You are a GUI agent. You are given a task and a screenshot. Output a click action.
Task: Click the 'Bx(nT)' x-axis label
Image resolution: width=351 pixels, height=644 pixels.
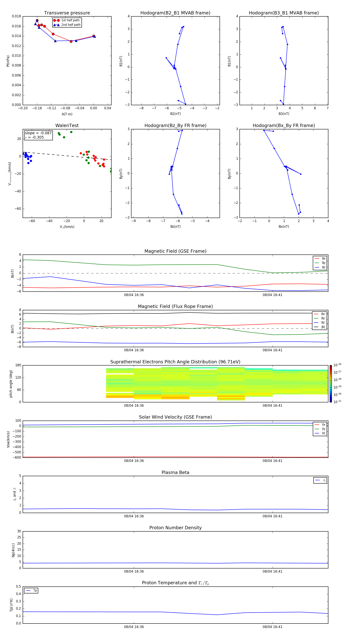click(284, 227)
